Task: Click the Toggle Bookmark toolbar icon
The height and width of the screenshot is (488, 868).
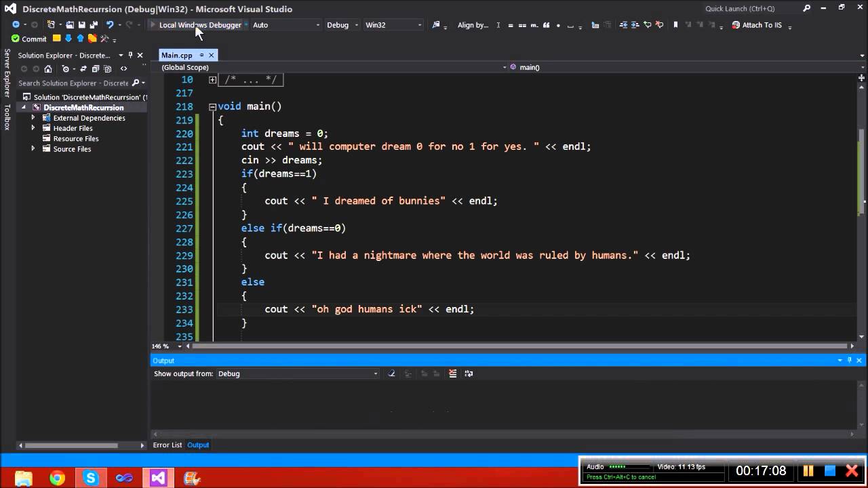Action: coord(675,25)
